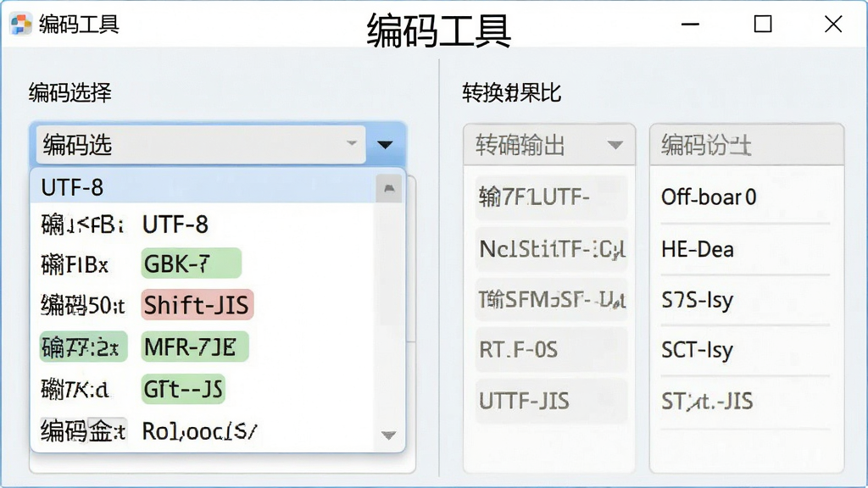This screenshot has width=868, height=488.
Task: Click the encoding list's scroll-up arrow button
Action: [x=389, y=189]
